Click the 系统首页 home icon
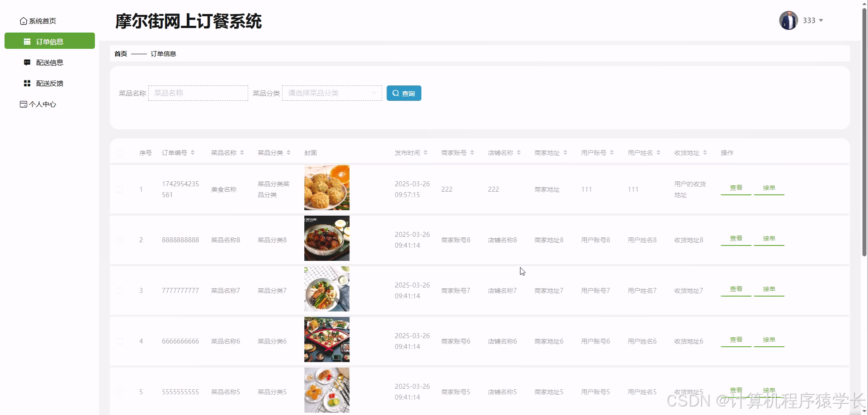868x415 pixels. 24,21
